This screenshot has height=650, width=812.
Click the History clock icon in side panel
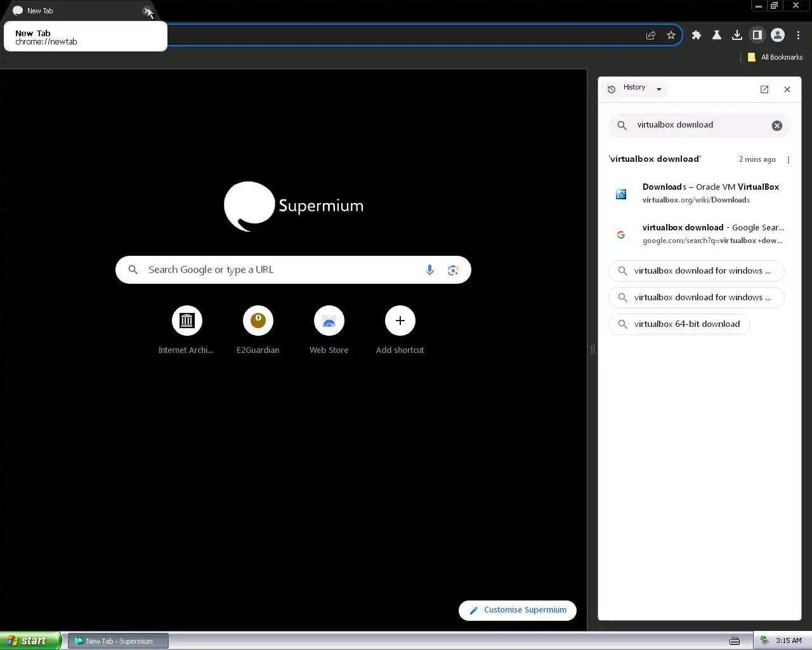612,90
